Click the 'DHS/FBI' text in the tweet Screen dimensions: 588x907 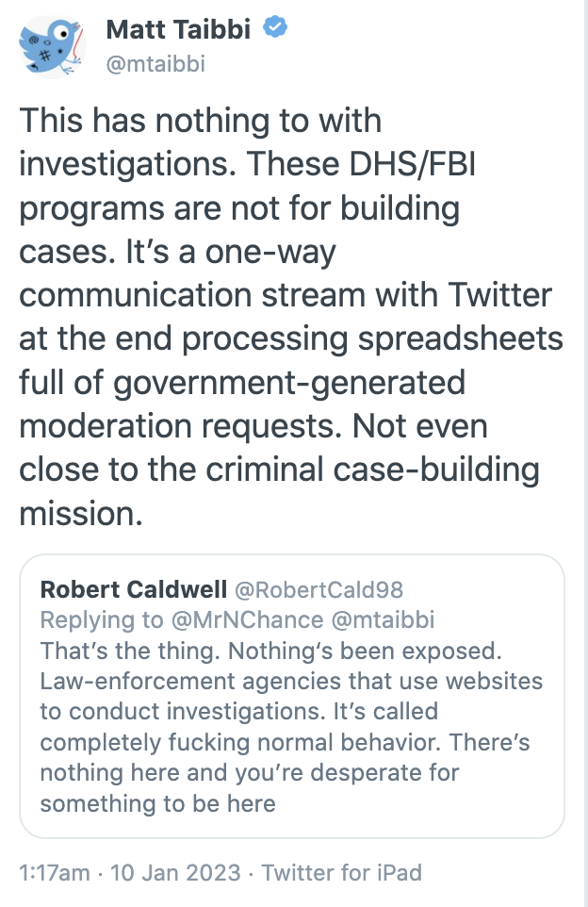[412, 164]
